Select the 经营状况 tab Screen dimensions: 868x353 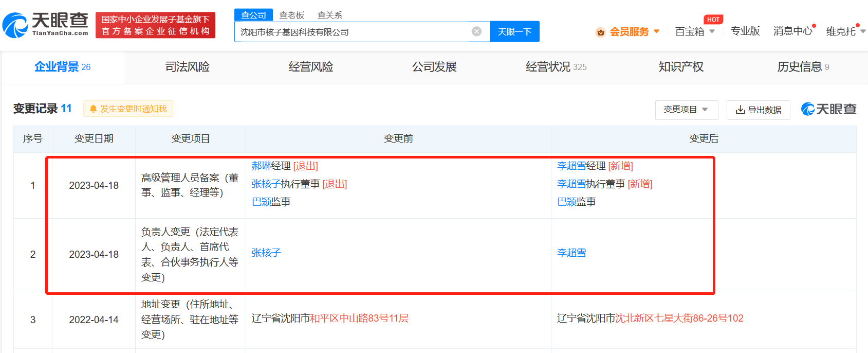coord(556,67)
